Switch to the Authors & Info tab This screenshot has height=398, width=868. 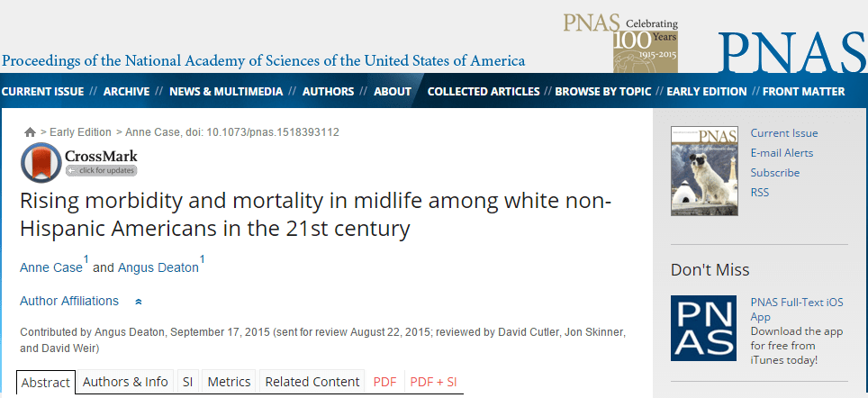click(x=125, y=382)
